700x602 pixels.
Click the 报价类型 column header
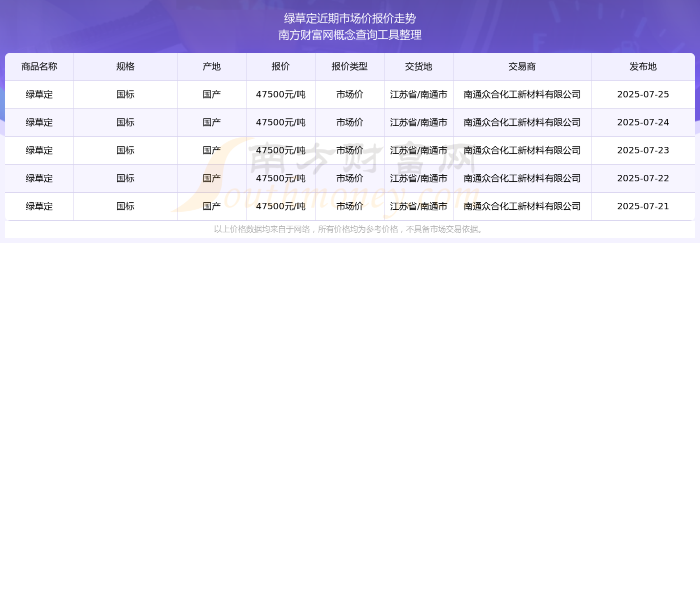click(x=349, y=66)
